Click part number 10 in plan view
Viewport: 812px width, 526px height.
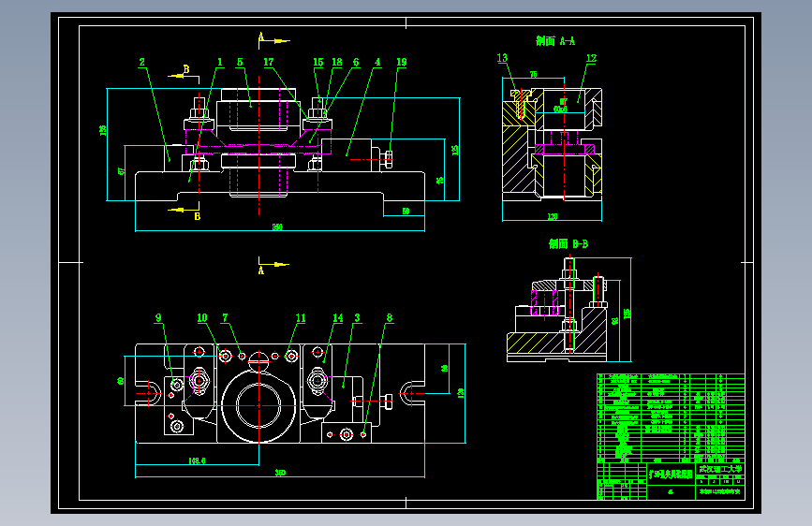[x=202, y=318]
